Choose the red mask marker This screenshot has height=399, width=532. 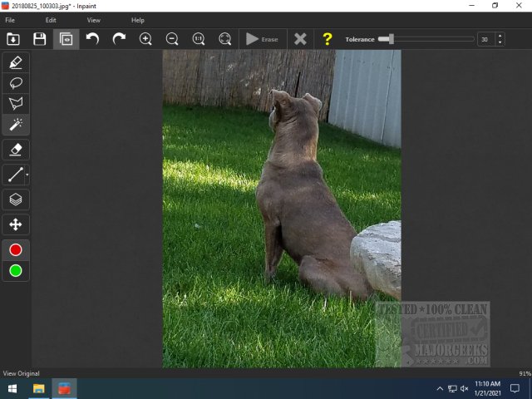pos(16,250)
